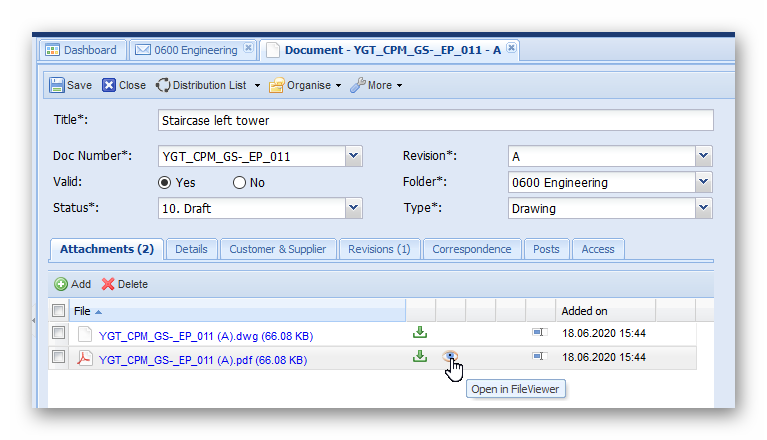The width and height of the screenshot is (767, 440).
Task: Open the Correspondence tab
Action: (x=472, y=249)
